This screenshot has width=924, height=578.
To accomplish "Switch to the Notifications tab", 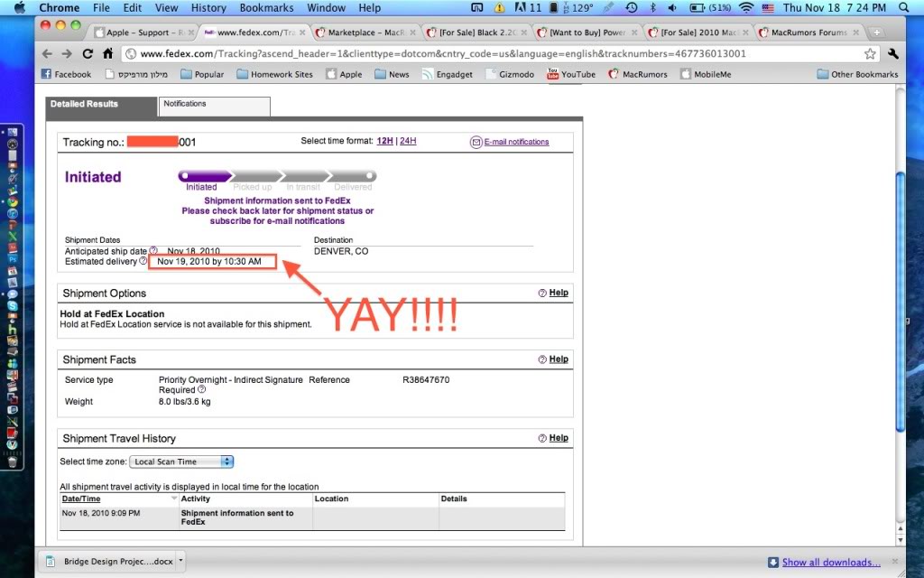I will (x=215, y=107).
